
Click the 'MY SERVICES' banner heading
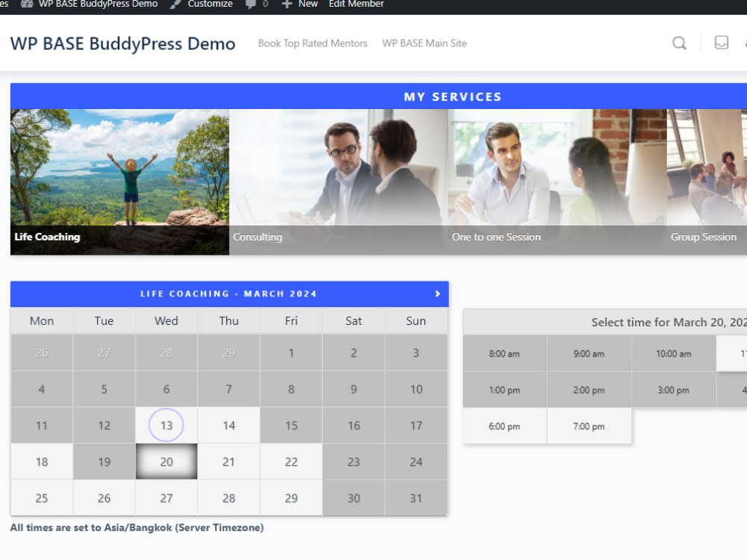tap(453, 96)
